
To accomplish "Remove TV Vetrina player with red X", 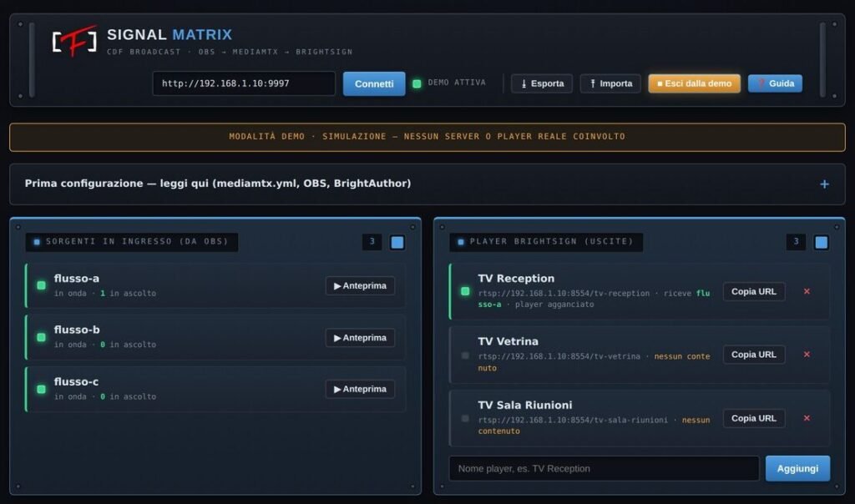I will click(807, 355).
